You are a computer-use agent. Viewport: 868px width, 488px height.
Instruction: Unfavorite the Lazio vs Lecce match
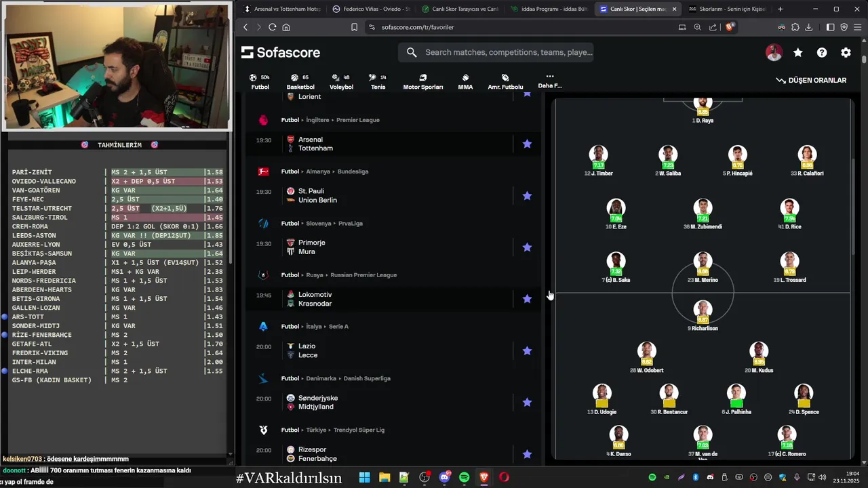(527, 350)
